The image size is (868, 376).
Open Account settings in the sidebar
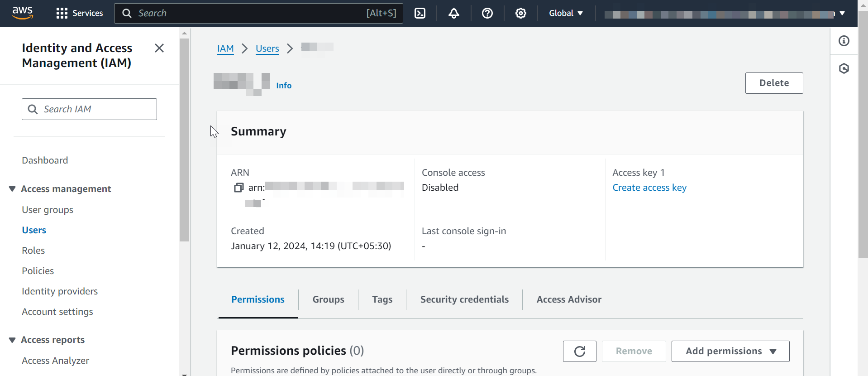click(57, 312)
